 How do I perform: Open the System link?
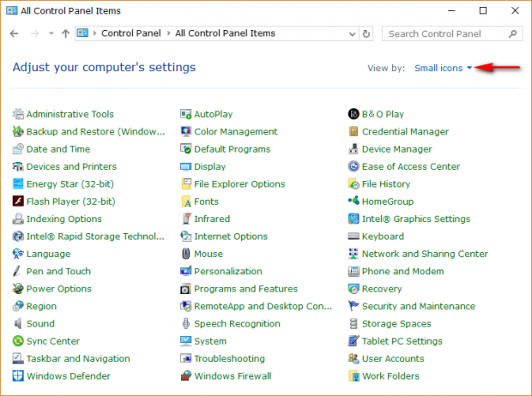click(210, 341)
